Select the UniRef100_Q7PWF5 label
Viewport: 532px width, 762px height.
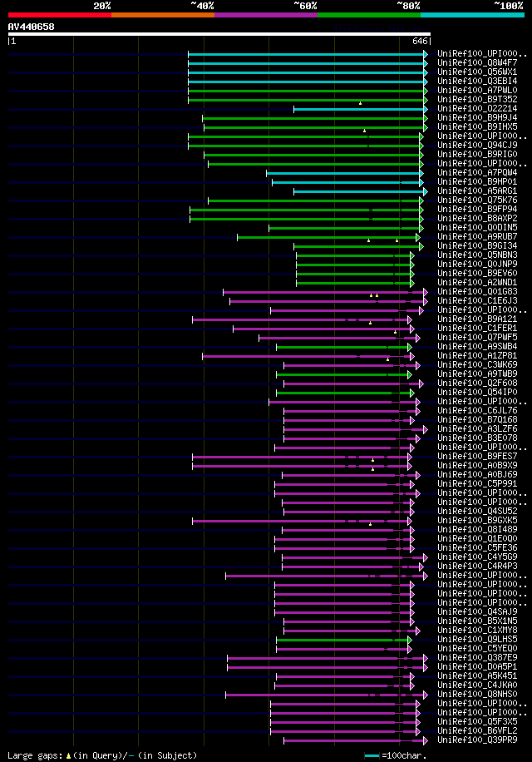click(x=477, y=337)
